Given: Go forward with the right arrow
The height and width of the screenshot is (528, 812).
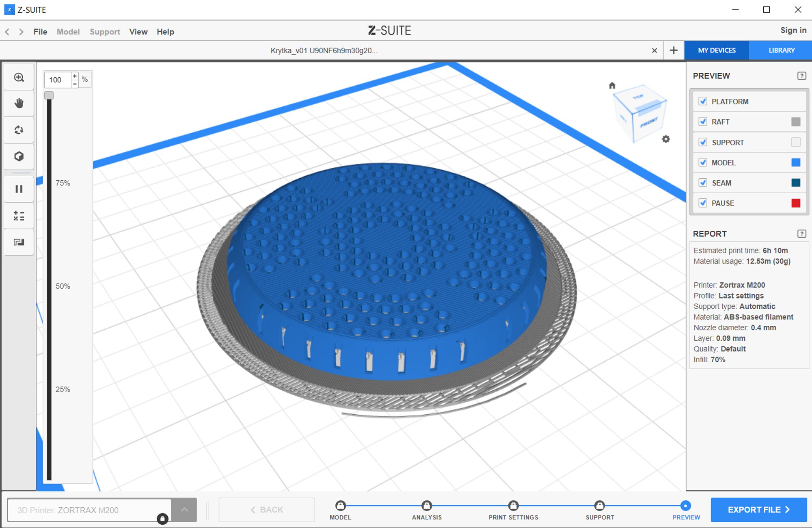Looking at the screenshot, I should [x=21, y=32].
